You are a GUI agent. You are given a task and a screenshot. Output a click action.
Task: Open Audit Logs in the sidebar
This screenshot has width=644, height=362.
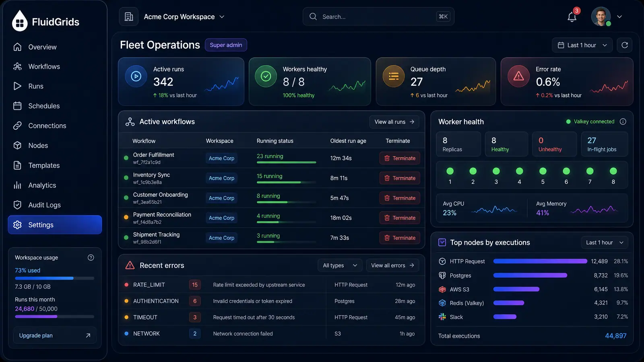click(x=55, y=205)
